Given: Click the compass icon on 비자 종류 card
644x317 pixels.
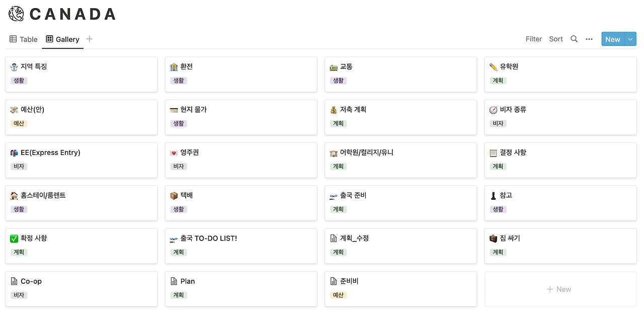Looking at the screenshot, I should [x=493, y=110].
